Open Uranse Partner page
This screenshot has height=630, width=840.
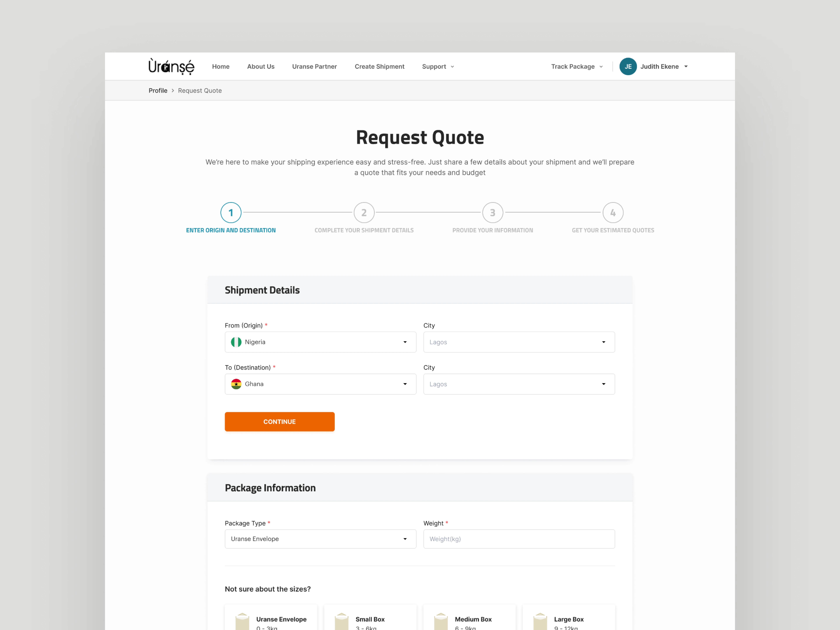pos(314,66)
